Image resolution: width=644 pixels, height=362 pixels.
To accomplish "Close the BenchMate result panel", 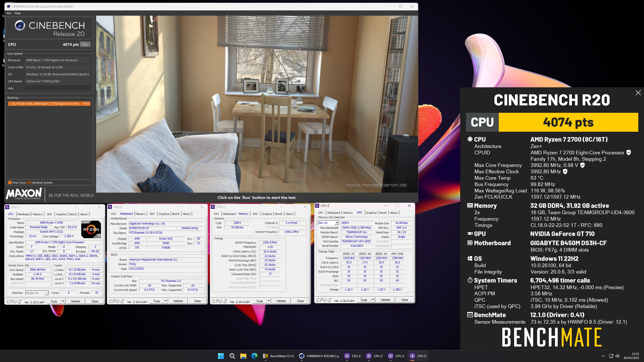I will click(x=638, y=93).
